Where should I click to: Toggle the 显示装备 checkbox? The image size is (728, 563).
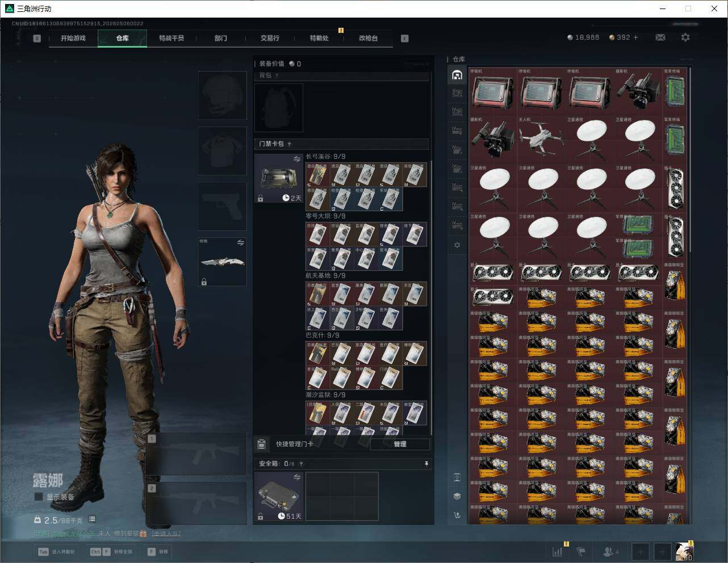pos(38,497)
